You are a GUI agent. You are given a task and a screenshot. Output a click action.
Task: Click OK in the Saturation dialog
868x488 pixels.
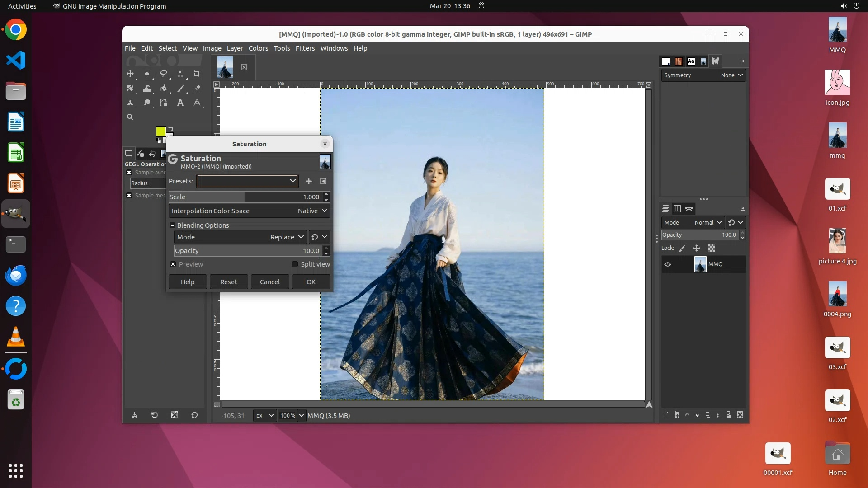[311, 282]
